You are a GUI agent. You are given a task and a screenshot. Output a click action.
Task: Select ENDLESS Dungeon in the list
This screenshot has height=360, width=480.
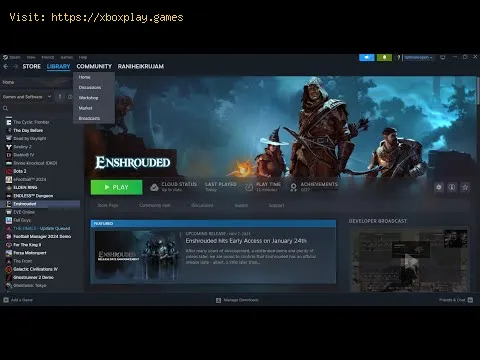[33, 196]
